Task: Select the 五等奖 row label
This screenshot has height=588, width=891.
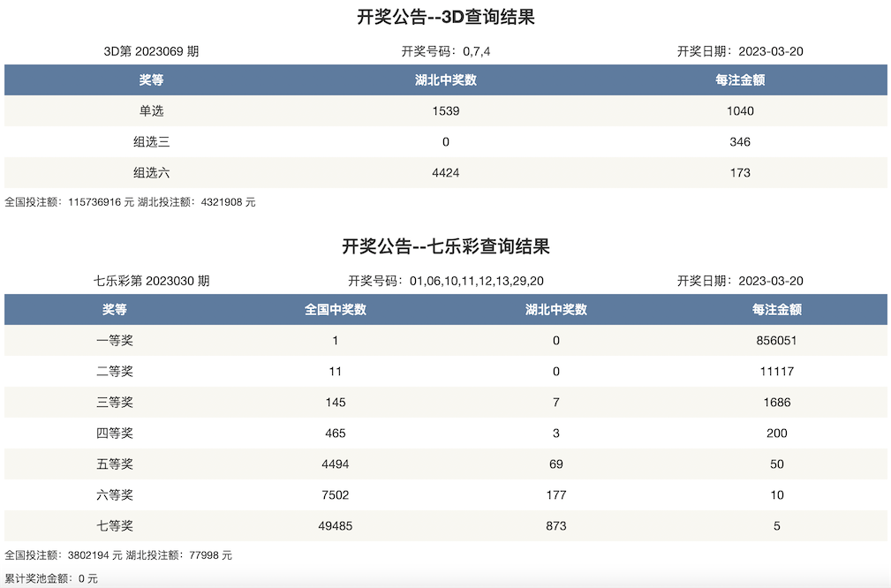Action: [114, 464]
